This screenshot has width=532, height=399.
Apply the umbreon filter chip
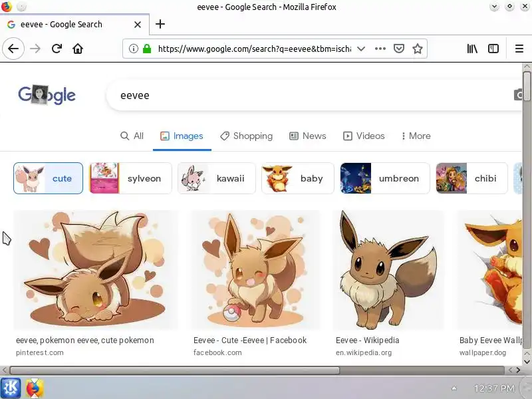point(385,178)
